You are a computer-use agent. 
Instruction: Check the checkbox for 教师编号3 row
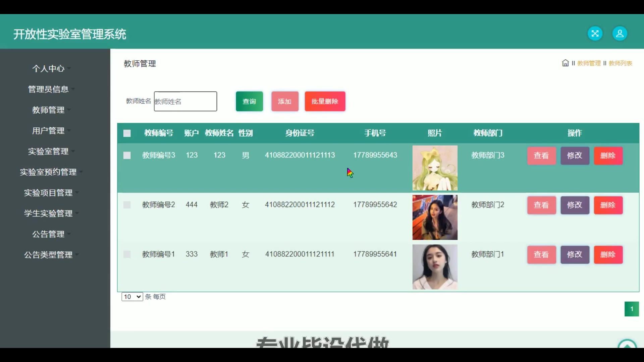tap(127, 155)
